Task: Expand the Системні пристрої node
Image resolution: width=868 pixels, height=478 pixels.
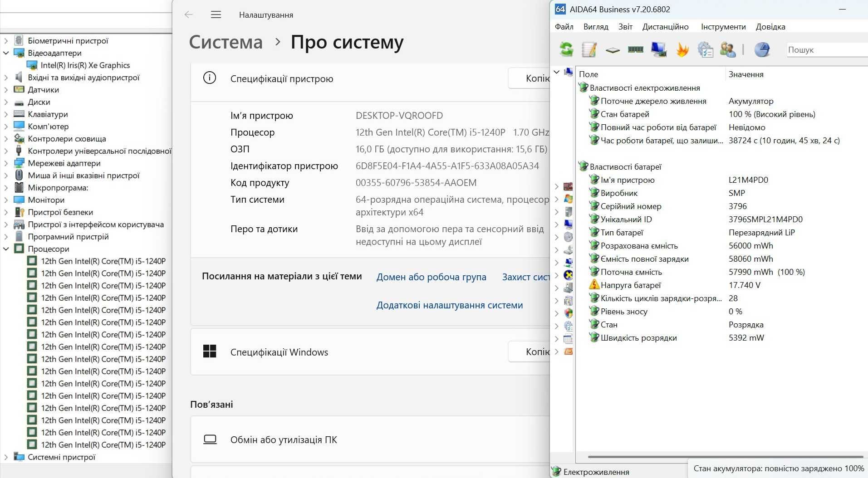Action: coord(6,457)
